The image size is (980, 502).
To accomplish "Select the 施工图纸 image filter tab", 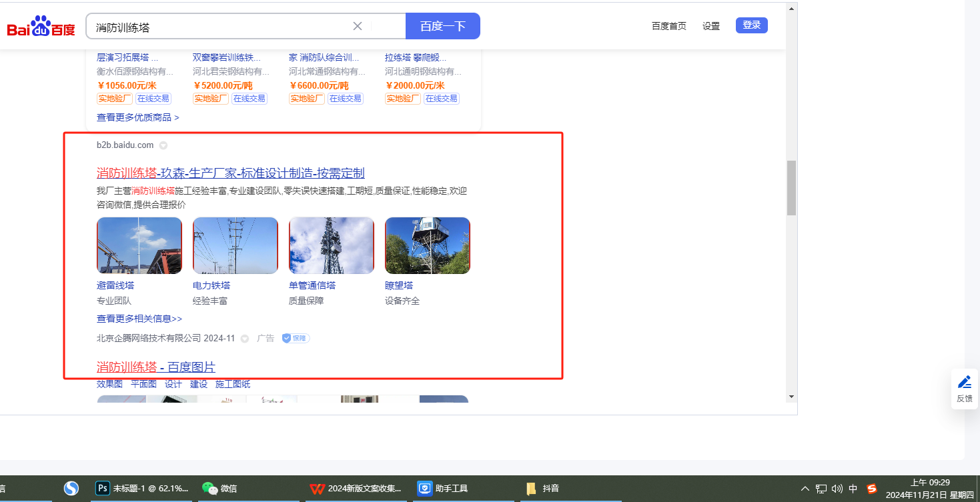I will tap(233, 384).
